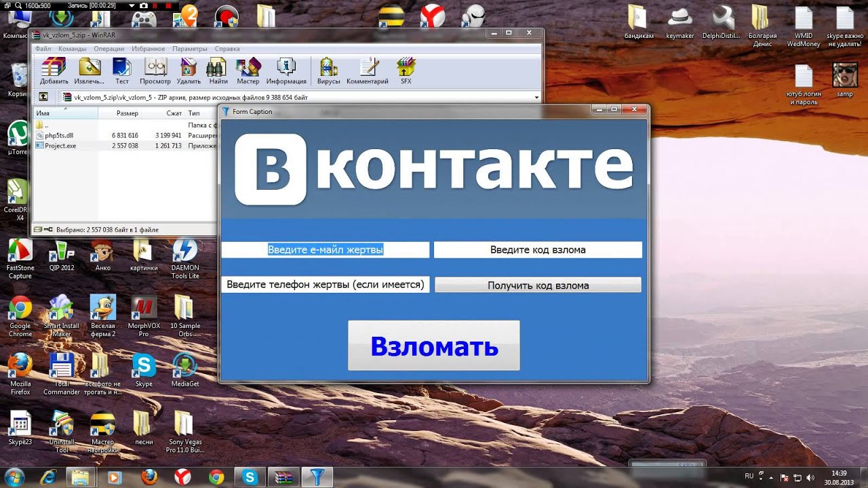Click the Введите код взлома input field

(538, 250)
